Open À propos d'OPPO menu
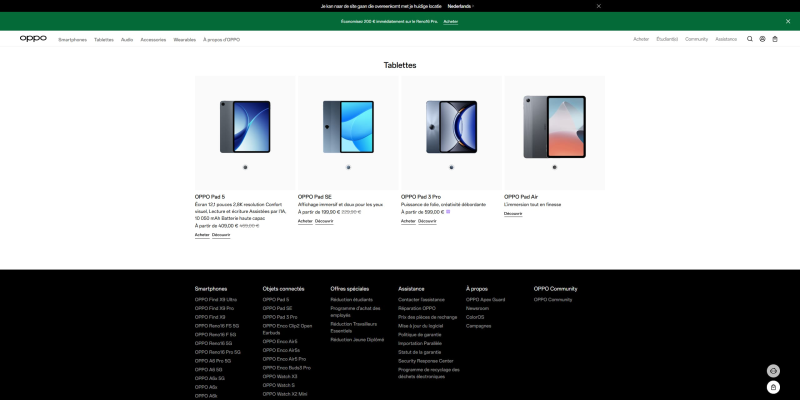The height and width of the screenshot is (400, 800). pyautogui.click(x=221, y=39)
